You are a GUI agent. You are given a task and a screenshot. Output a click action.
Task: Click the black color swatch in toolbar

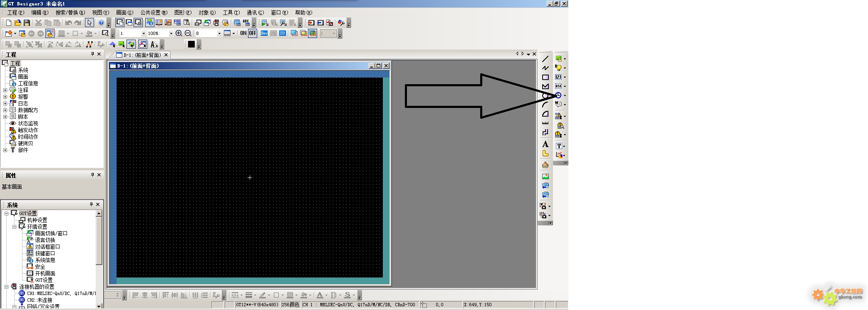[191, 44]
